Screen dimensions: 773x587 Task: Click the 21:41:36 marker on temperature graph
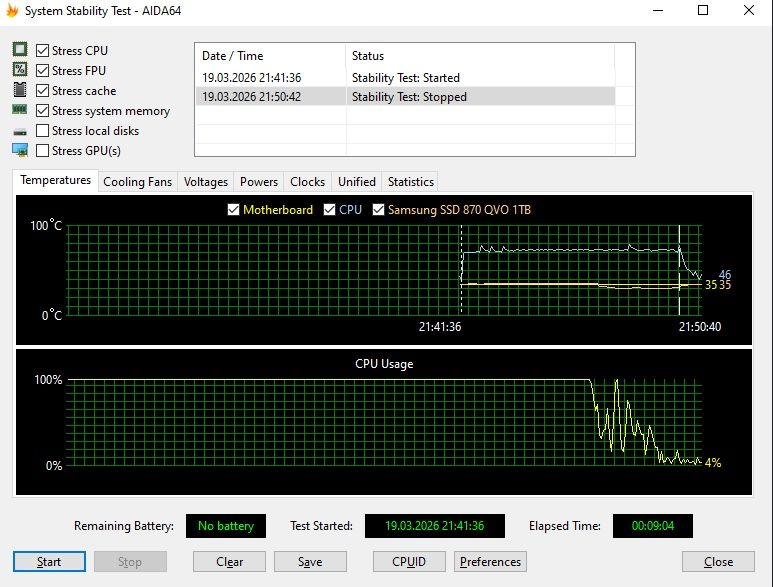440,327
